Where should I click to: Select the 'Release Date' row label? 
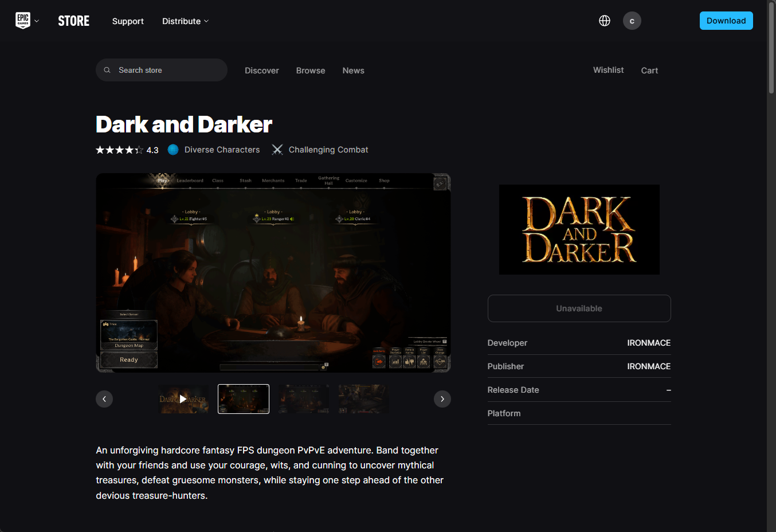click(x=513, y=390)
